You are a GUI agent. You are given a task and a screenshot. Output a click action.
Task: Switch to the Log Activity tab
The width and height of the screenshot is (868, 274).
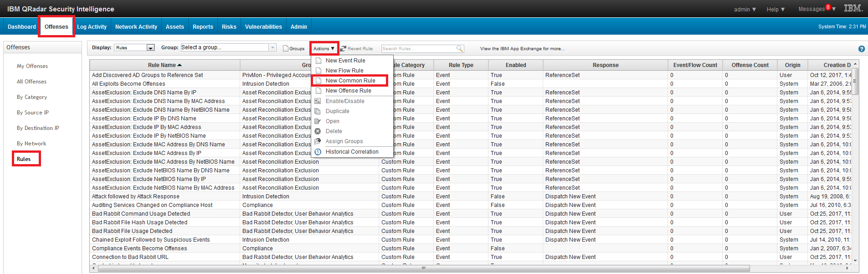92,27
